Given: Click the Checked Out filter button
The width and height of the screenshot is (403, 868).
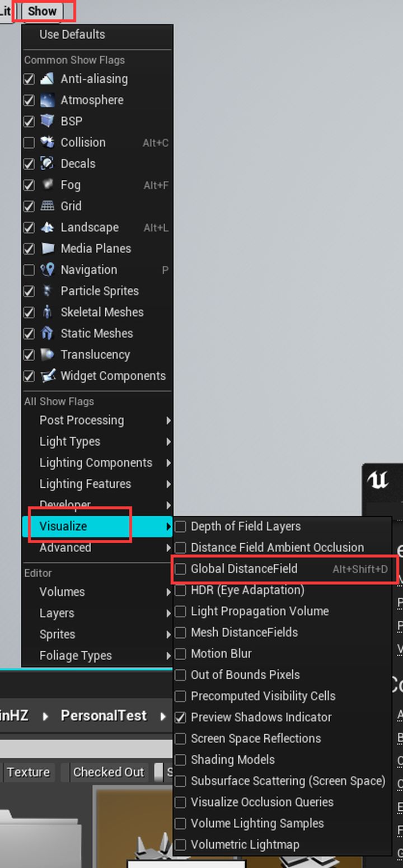Looking at the screenshot, I should [109, 772].
